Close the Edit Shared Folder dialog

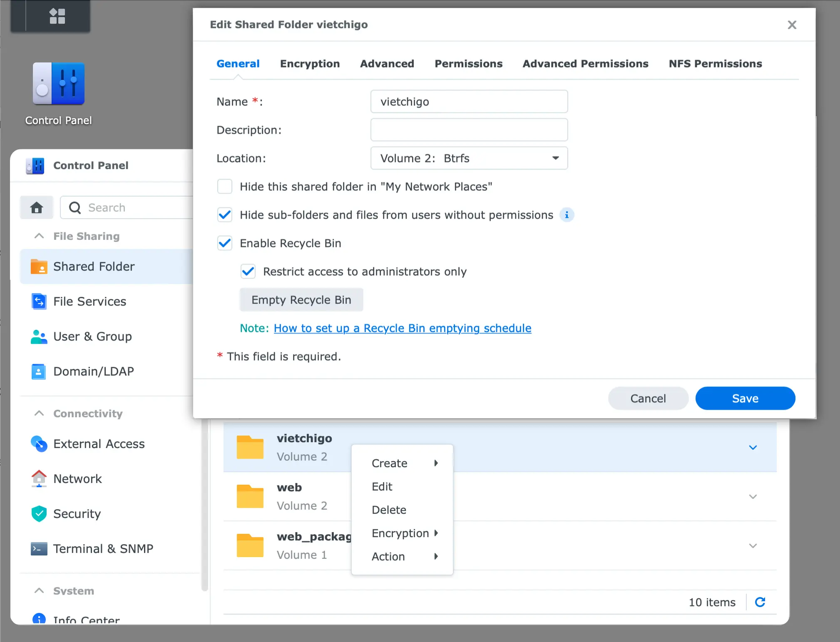[792, 25]
